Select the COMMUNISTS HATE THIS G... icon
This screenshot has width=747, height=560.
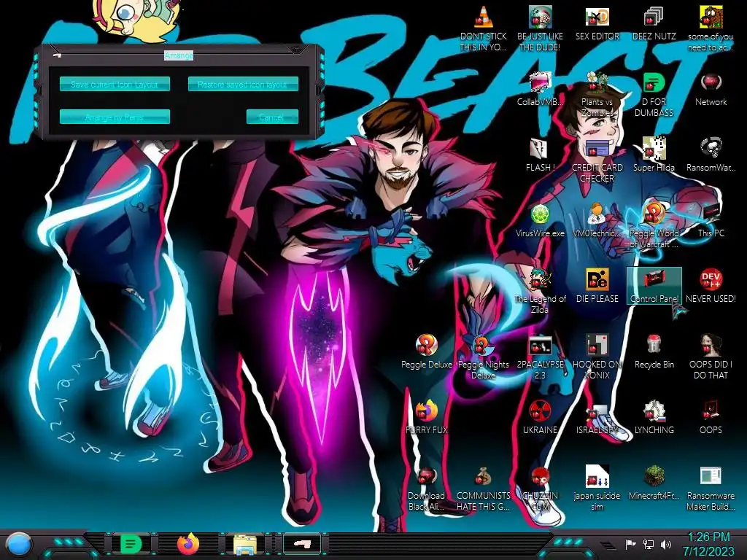point(483,489)
